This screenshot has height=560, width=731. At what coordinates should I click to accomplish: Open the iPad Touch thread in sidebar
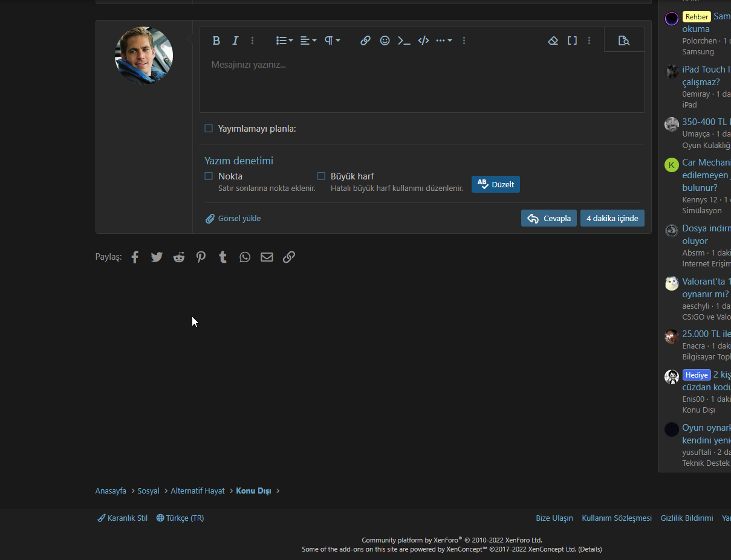click(706, 76)
